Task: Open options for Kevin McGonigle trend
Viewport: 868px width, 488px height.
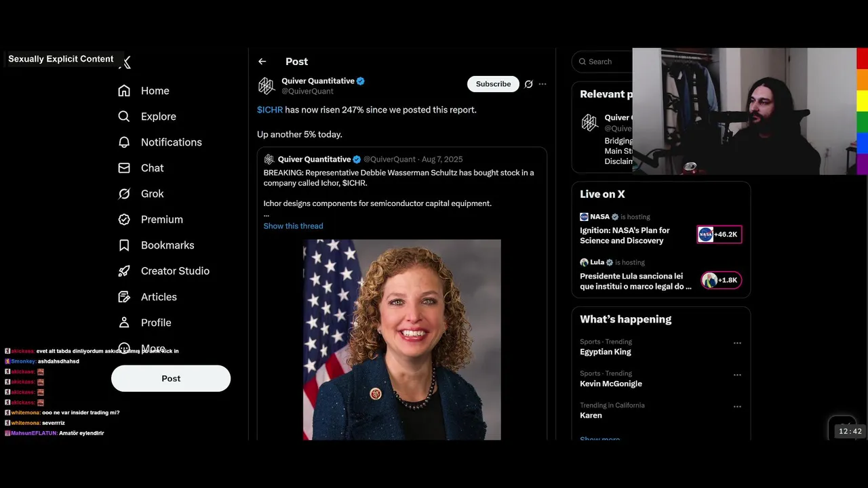Action: [x=737, y=375]
